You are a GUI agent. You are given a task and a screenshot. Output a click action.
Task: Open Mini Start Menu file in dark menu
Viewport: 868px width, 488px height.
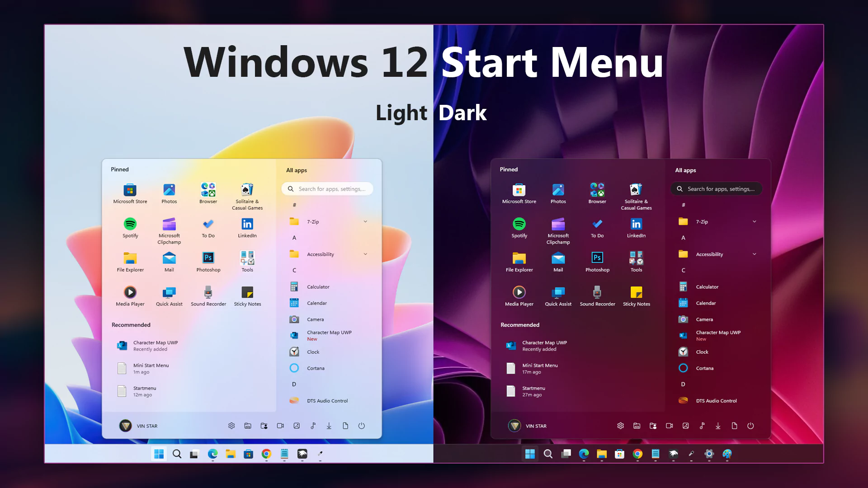click(532, 369)
